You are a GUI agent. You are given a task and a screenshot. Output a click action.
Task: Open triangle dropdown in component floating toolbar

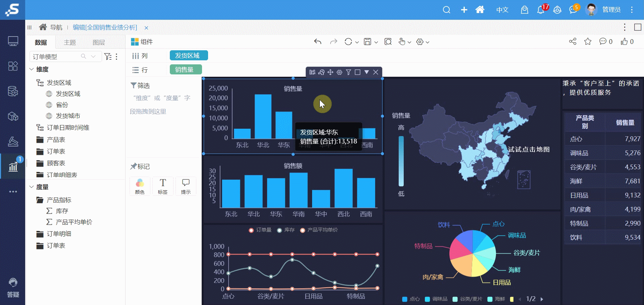[366, 72]
